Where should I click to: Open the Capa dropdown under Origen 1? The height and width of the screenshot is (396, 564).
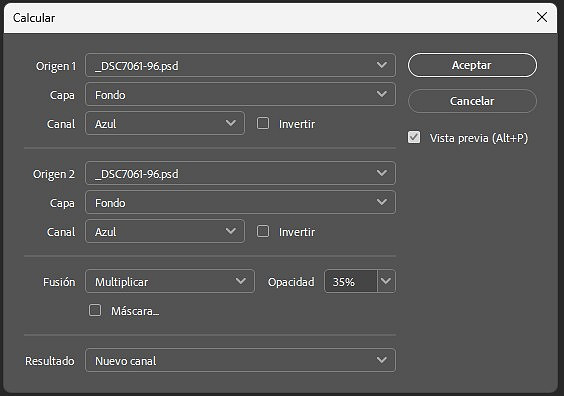coord(240,95)
